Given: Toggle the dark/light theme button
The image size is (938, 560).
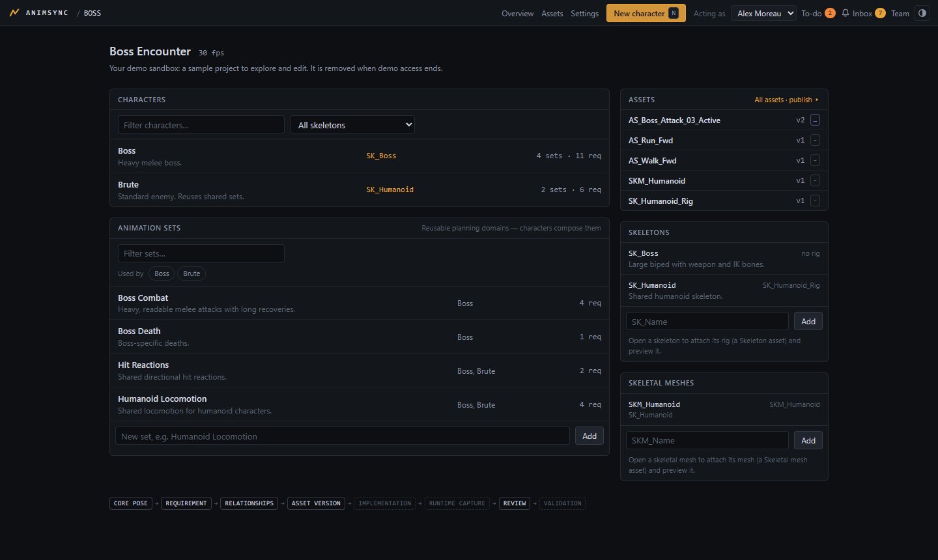Looking at the screenshot, I should click(x=922, y=13).
